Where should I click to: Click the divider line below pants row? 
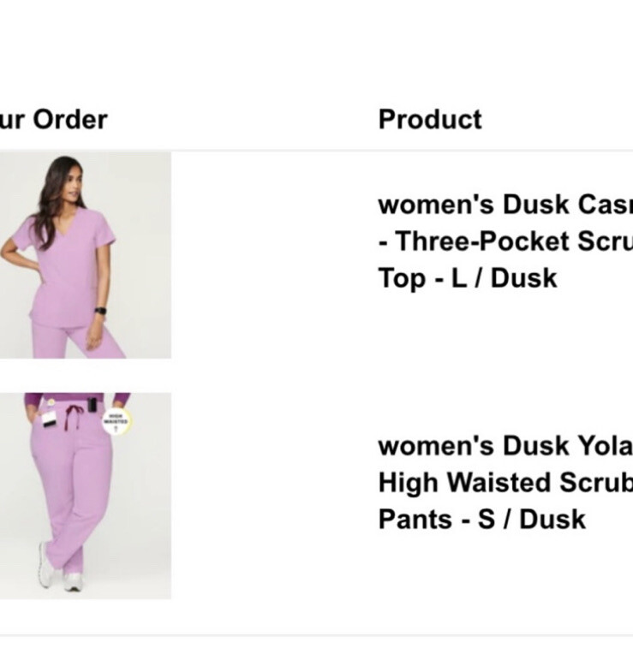tap(316, 635)
